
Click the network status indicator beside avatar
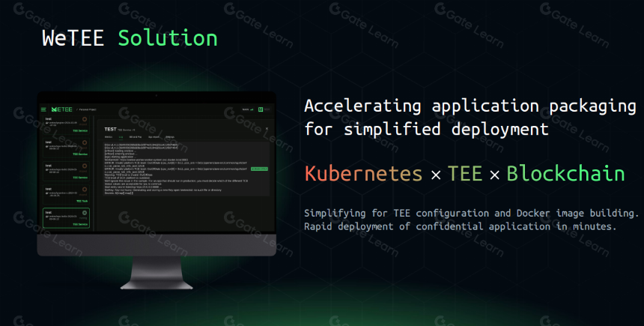[248, 109]
